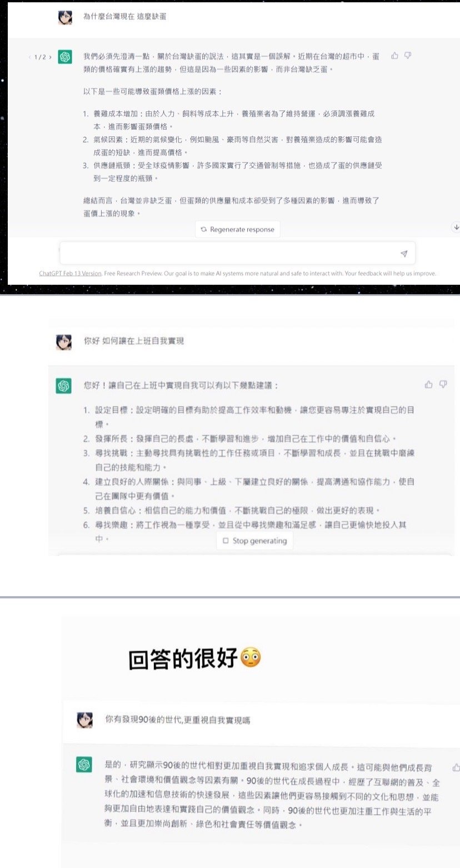This screenshot has width=460, height=868.
Task: Click thumbs down on the egg shortage answer
Action: click(408, 56)
